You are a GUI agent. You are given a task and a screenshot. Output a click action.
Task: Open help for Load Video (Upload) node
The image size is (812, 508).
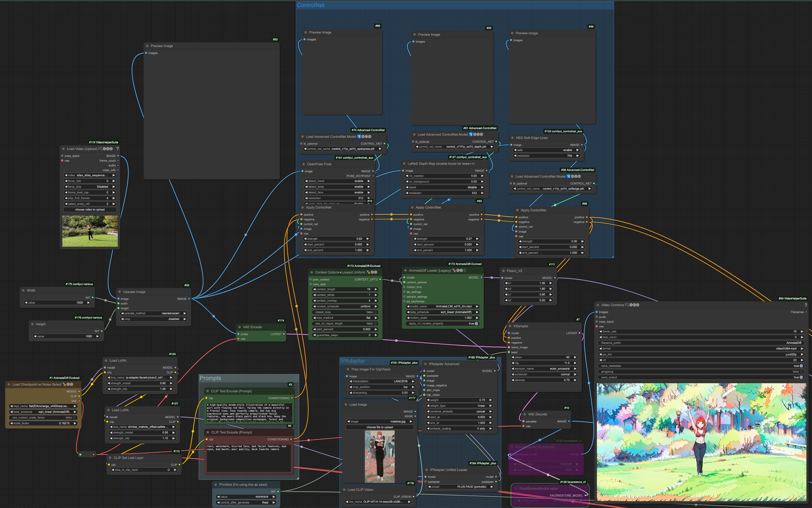pos(118,149)
